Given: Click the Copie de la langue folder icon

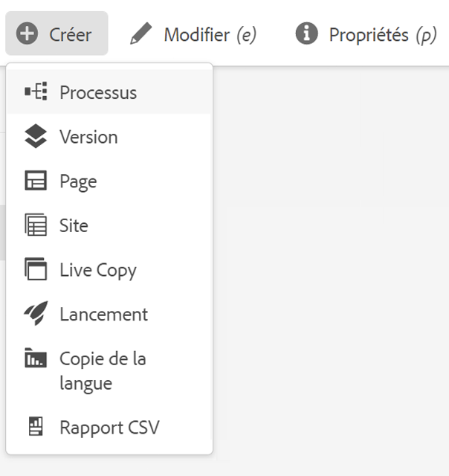Looking at the screenshot, I should 35,358.
